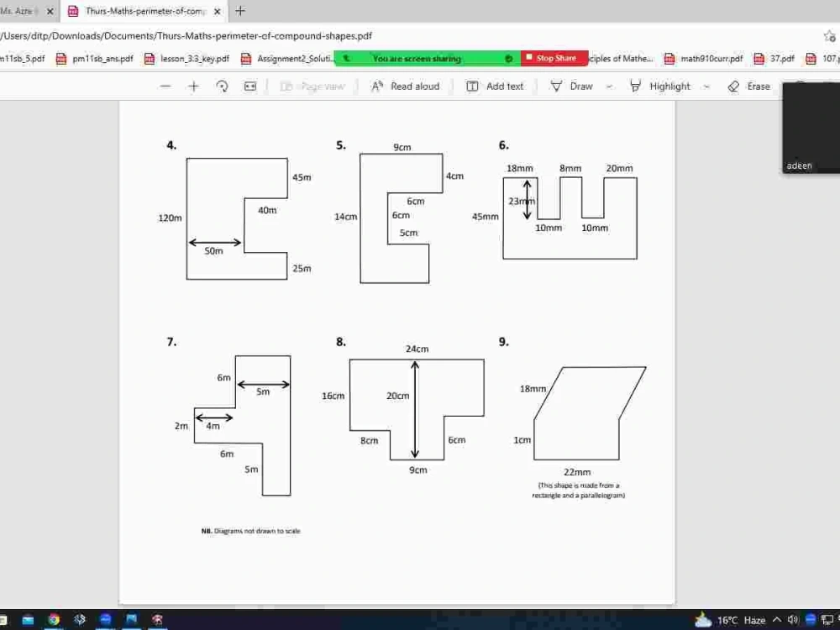
Task: Expand the Highlight color options arrow
Action: coord(706,87)
